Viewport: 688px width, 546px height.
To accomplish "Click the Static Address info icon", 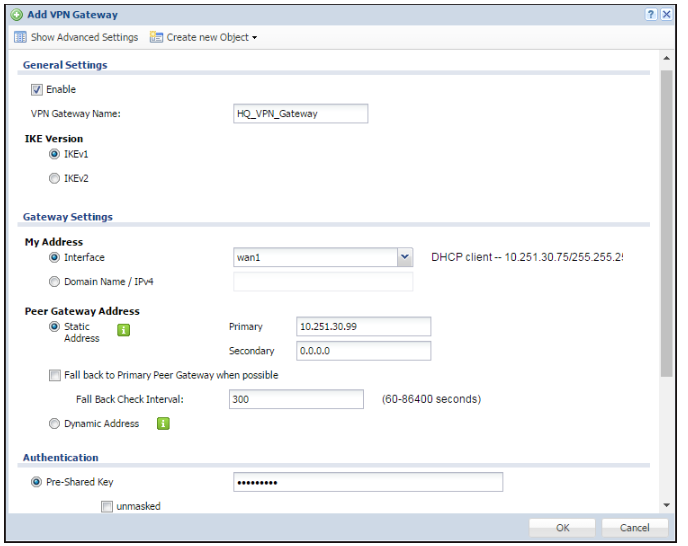I will pos(126,327).
